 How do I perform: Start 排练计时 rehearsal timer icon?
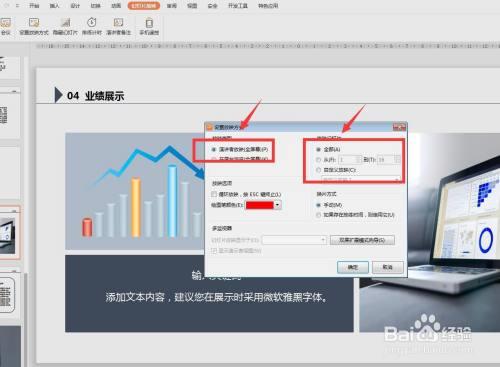(92, 26)
